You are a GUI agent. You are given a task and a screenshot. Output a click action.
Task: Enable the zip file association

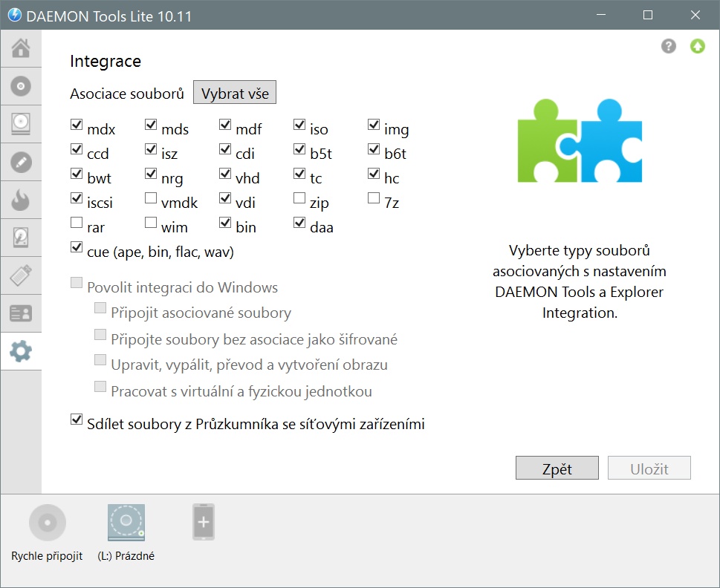(x=299, y=197)
